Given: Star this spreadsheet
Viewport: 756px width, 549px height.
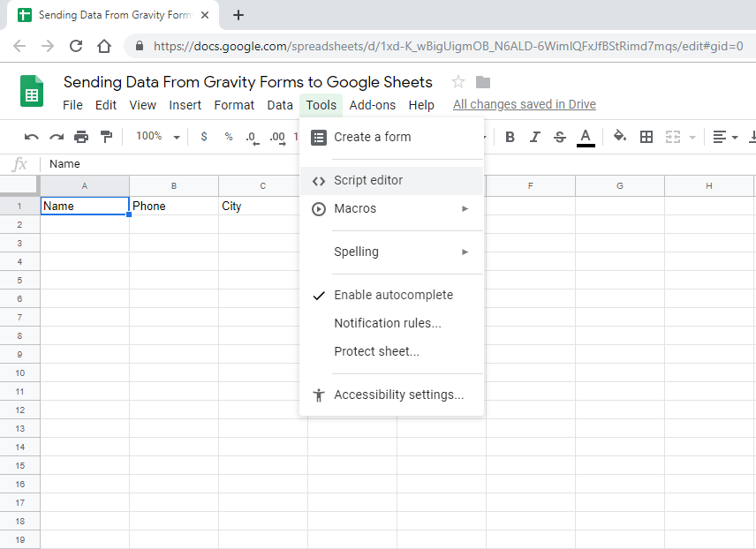Looking at the screenshot, I should pyautogui.click(x=458, y=82).
